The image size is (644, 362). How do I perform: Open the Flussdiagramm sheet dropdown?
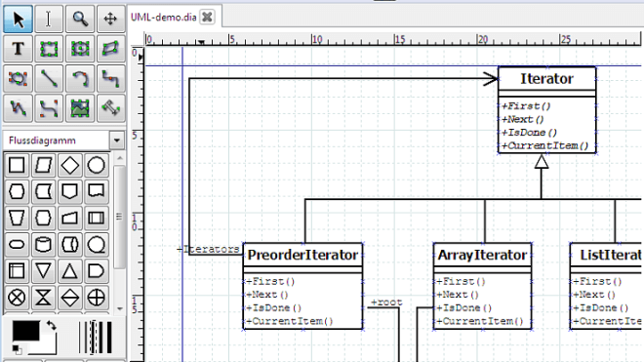(x=117, y=141)
